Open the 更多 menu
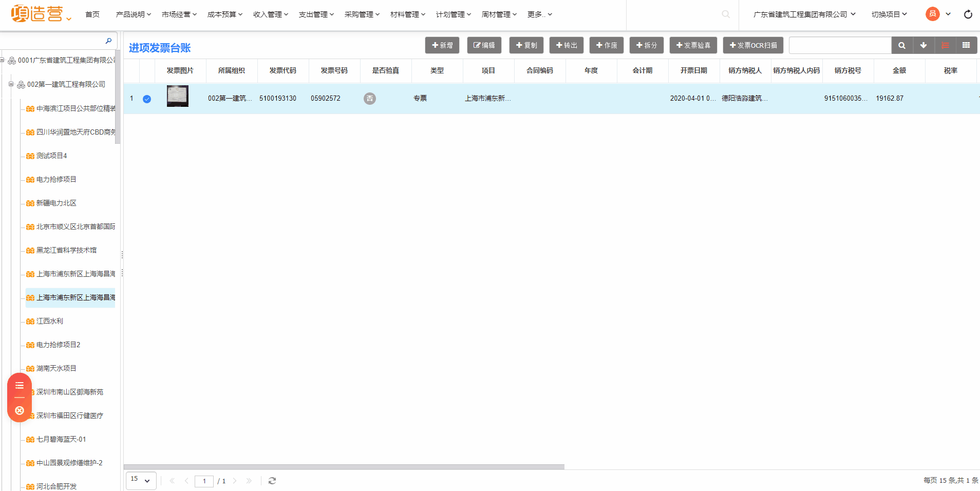 539,14
